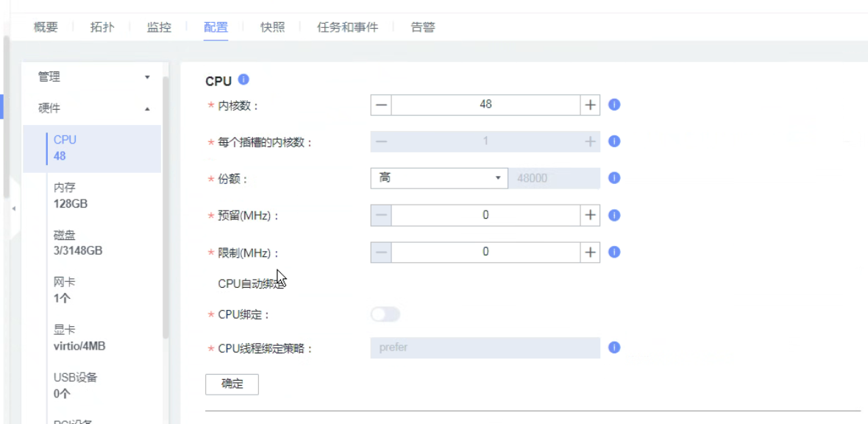Screen dimensions: 868x424
Task: Open the 份额 dropdown showing 高
Action: (438, 178)
